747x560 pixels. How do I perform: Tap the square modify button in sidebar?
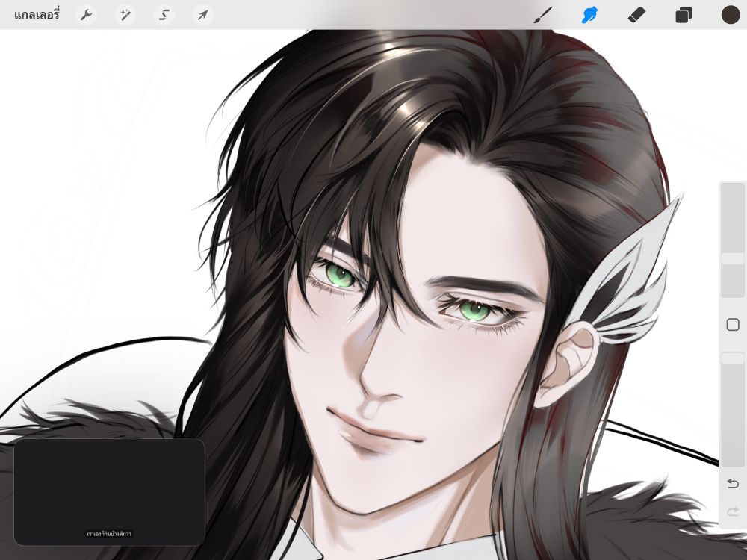pyautogui.click(x=733, y=325)
